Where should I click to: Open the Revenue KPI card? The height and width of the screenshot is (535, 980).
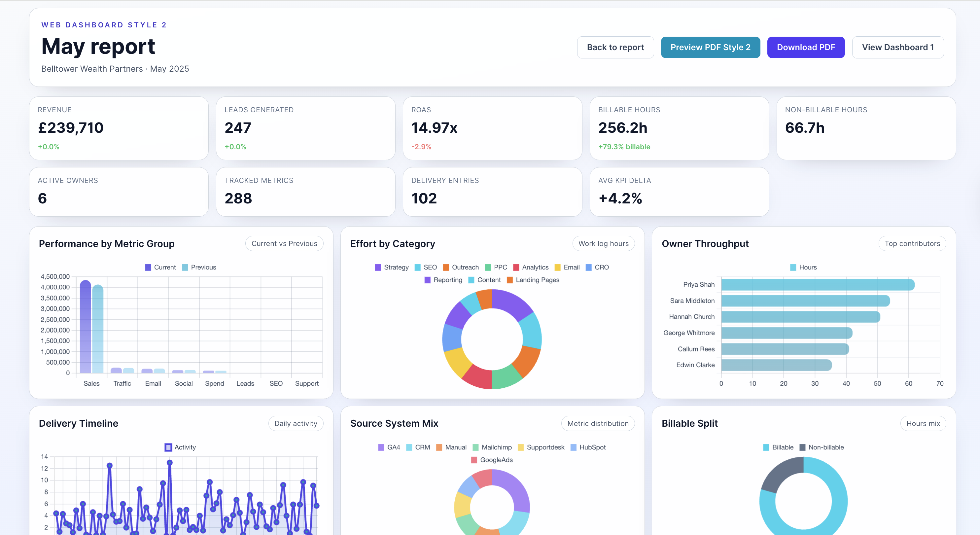(119, 128)
